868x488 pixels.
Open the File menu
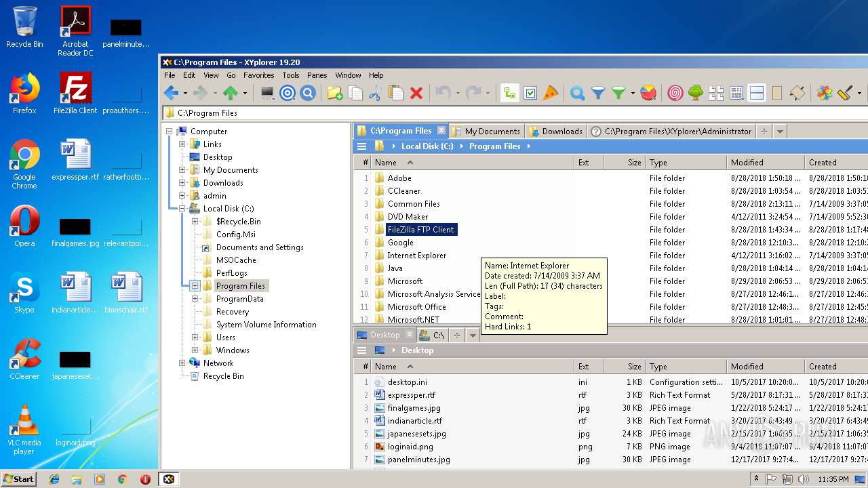pyautogui.click(x=170, y=75)
